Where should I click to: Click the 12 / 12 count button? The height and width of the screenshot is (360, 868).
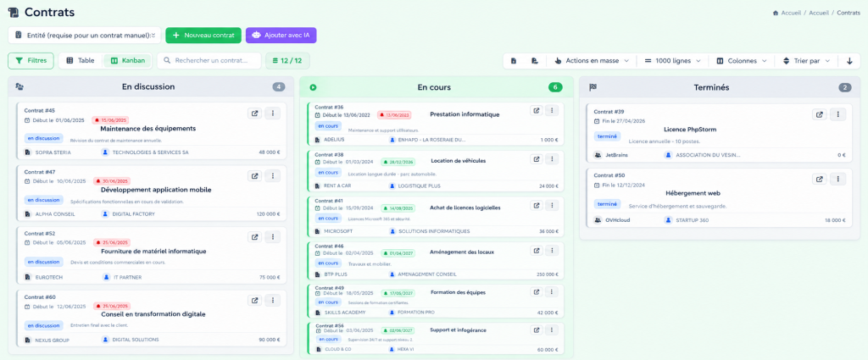click(x=288, y=61)
